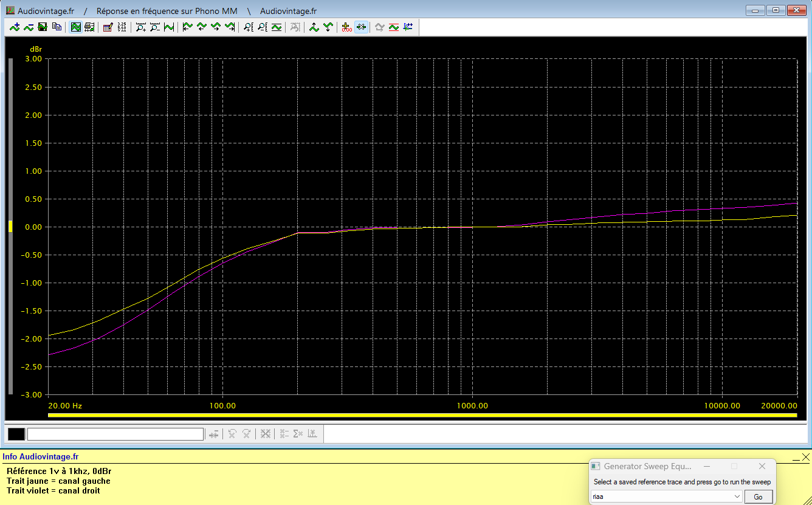Click the red limit line wave icon

pyautogui.click(x=394, y=27)
